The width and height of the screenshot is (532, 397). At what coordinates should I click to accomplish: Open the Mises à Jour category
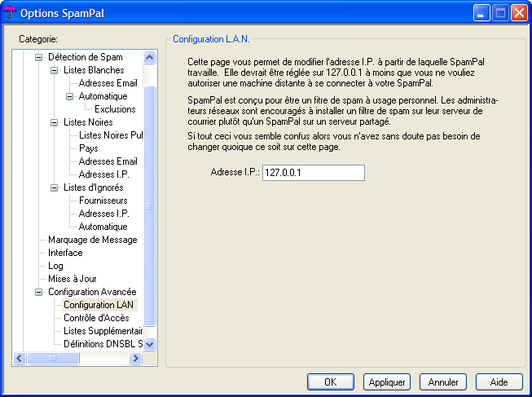tap(73, 279)
